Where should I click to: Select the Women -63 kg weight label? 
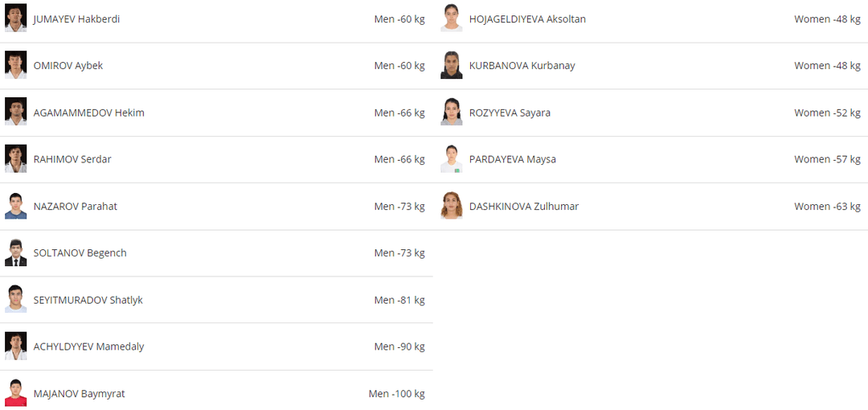827,207
